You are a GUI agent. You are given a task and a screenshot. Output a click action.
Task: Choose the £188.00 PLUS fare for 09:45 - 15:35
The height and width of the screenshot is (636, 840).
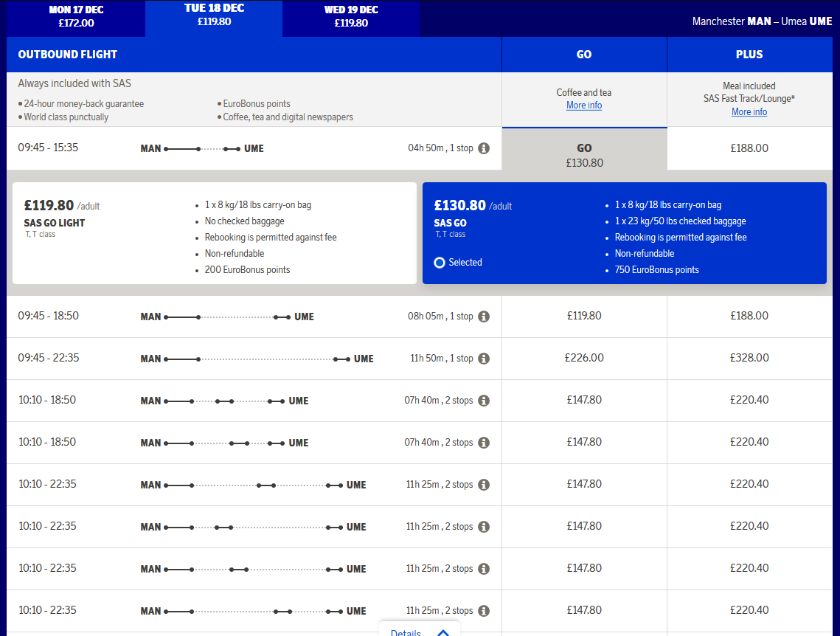[x=749, y=148]
